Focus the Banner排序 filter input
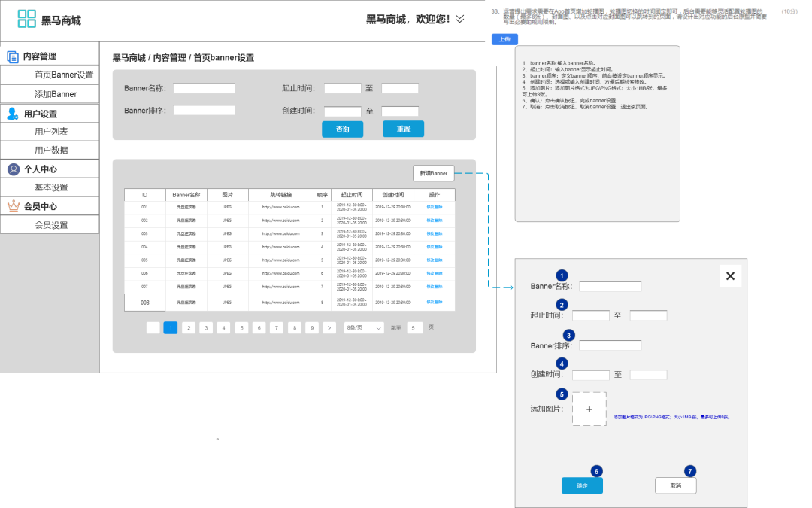This screenshot has height=508, width=812. pos(204,110)
